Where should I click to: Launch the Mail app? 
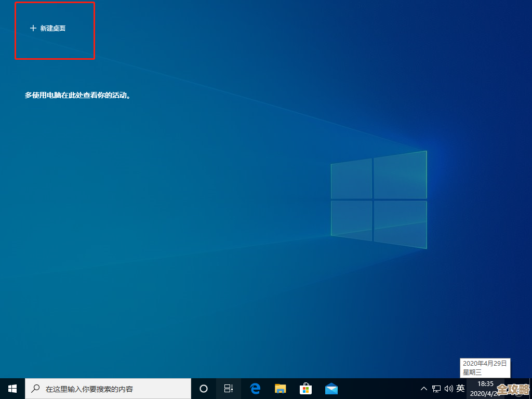tap(331, 388)
